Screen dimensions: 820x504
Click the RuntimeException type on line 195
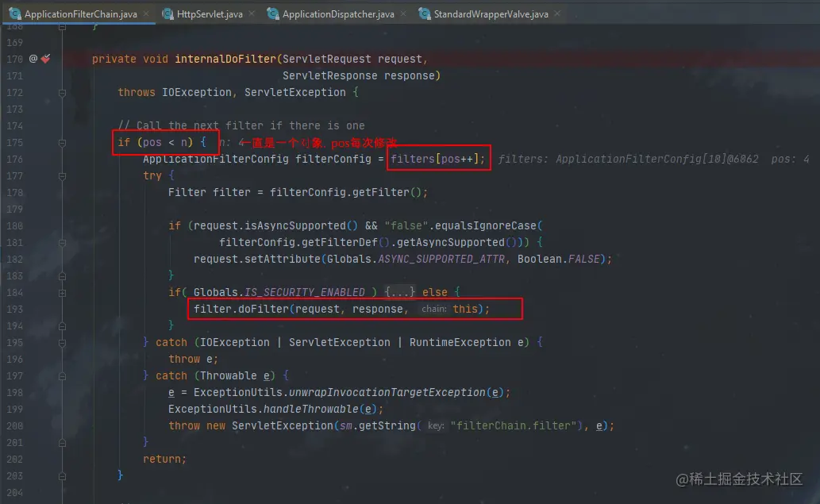pos(460,342)
